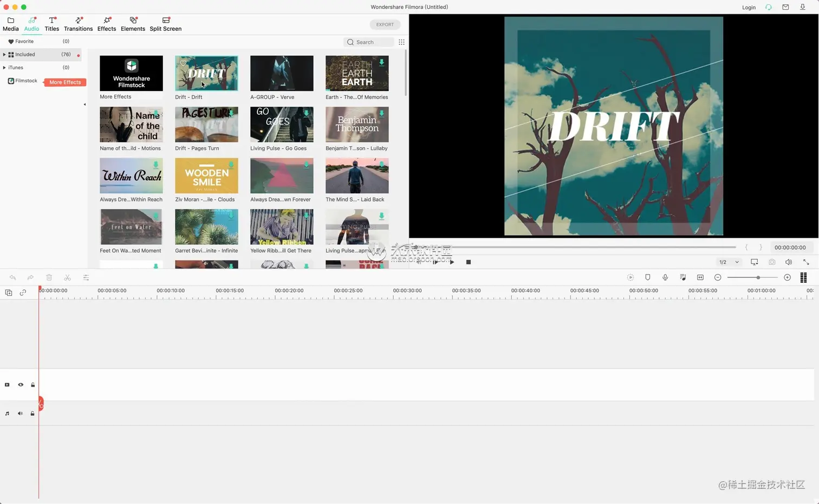Collapse the library side panel arrow

click(x=84, y=104)
